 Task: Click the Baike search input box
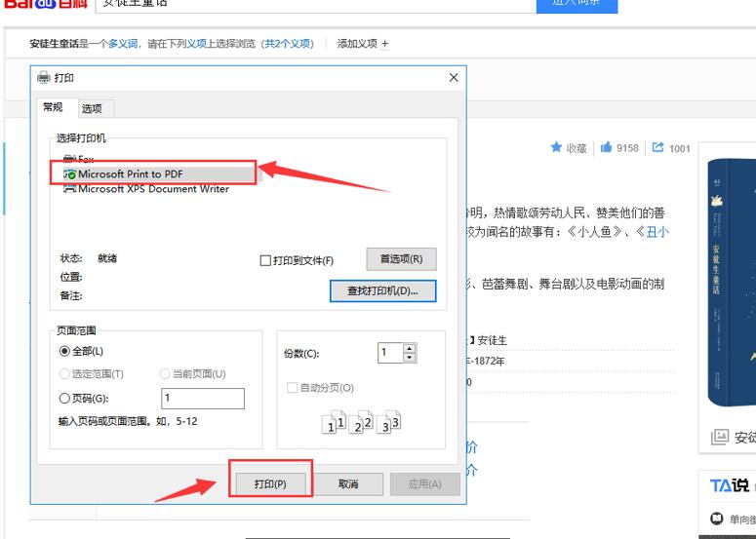pyautogui.click(x=316, y=5)
